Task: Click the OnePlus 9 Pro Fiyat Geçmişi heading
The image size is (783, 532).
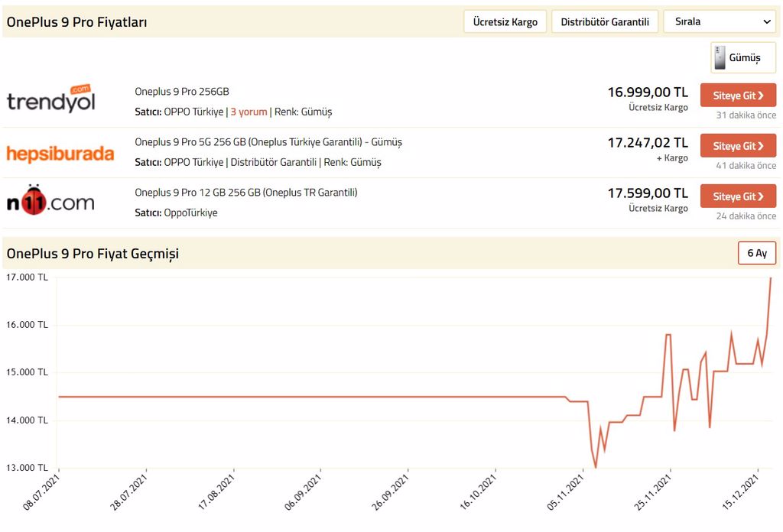Action: point(93,254)
